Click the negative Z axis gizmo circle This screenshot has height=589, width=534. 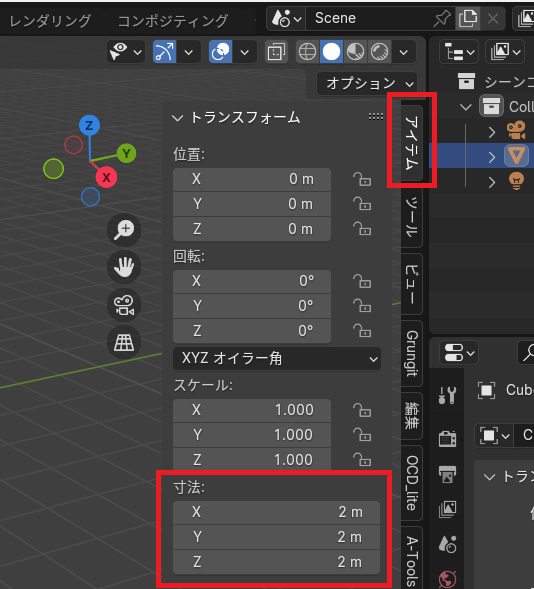pos(91,196)
